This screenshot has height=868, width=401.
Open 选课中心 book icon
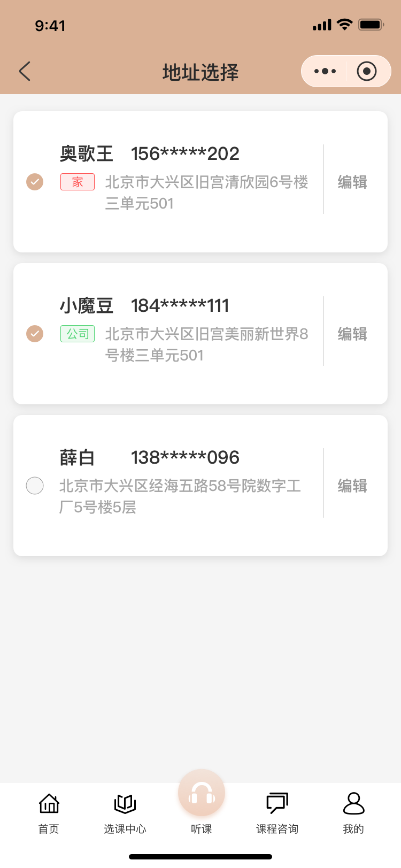[125, 803]
